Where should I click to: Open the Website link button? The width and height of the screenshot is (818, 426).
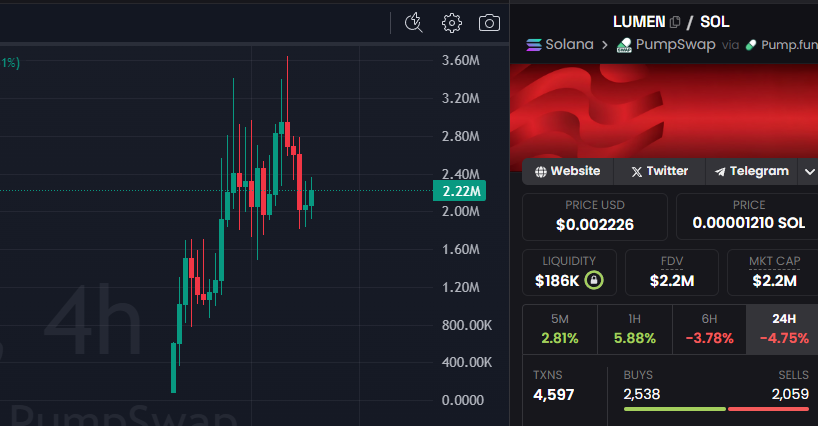(x=568, y=172)
